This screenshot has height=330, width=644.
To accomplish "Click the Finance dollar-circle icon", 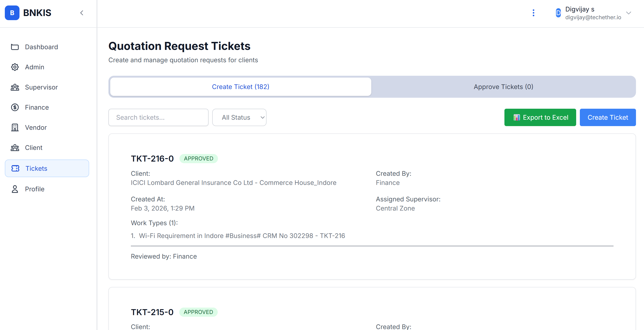I will [x=15, y=107].
